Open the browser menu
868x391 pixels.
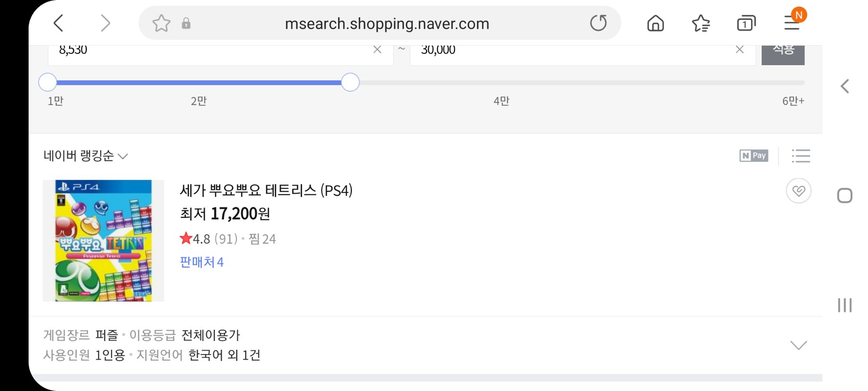point(792,23)
